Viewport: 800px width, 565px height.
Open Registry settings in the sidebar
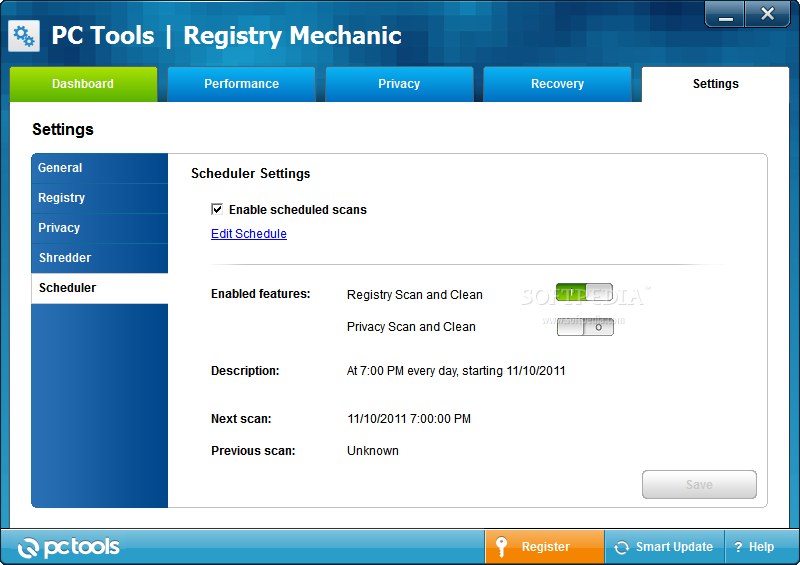tap(99, 198)
